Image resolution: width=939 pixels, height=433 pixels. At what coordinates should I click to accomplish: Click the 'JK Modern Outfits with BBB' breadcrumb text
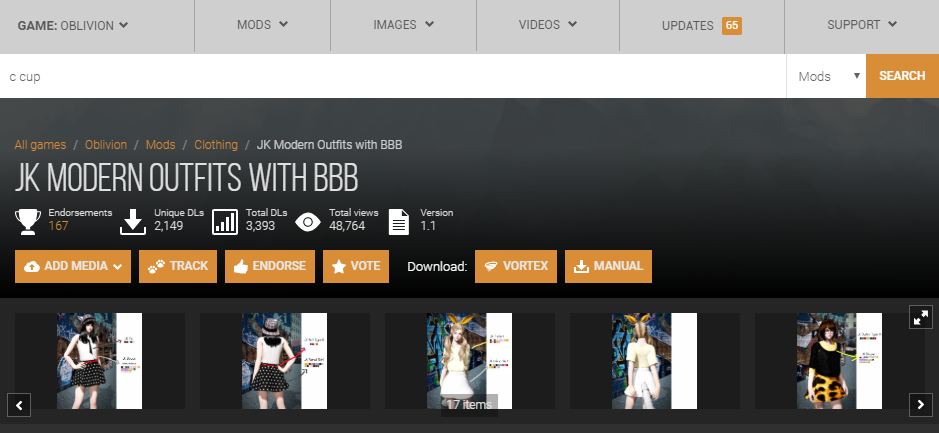click(x=329, y=145)
